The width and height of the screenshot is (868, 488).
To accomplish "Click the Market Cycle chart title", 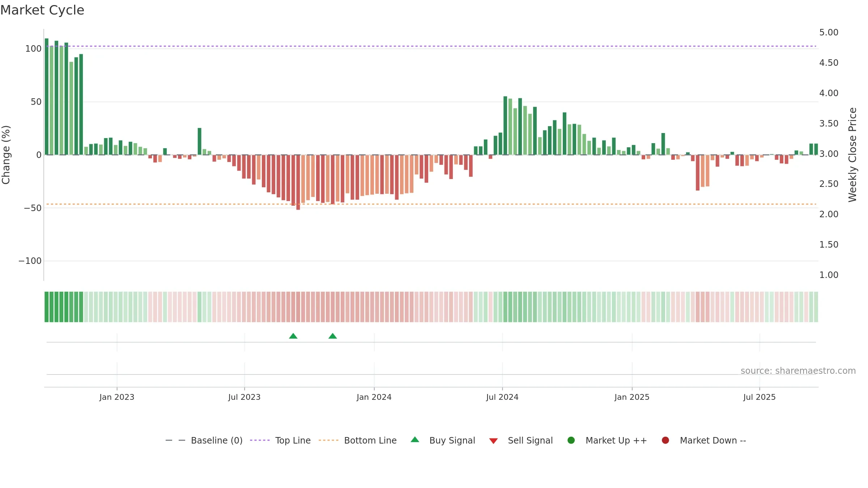I will (42, 10).
